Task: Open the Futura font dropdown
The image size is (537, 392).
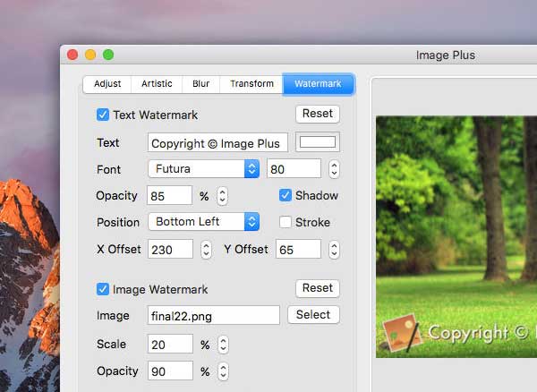Action: click(x=204, y=168)
